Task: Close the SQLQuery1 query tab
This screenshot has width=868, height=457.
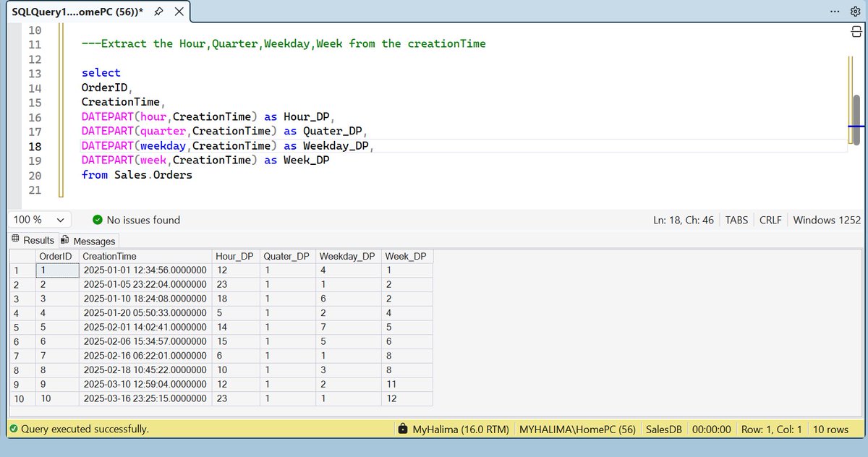Action: click(179, 12)
